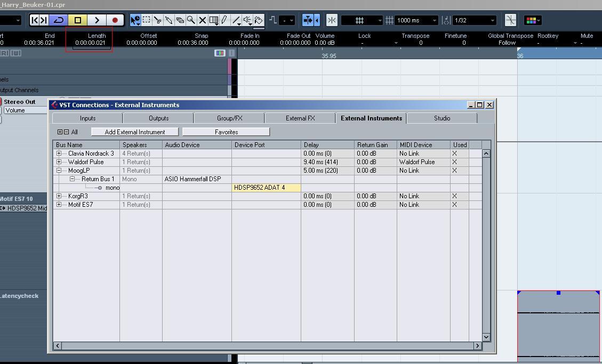Switch to the Outputs tab
The width and height of the screenshot is (602, 364).
158,118
